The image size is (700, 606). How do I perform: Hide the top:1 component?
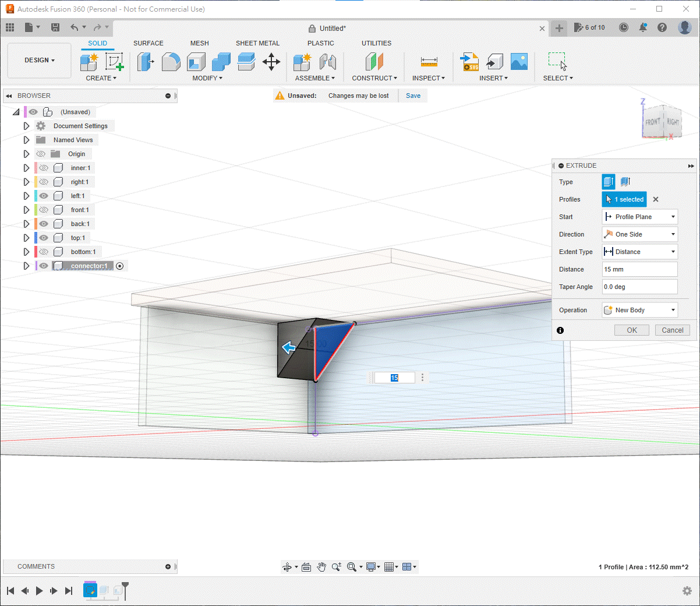44,238
